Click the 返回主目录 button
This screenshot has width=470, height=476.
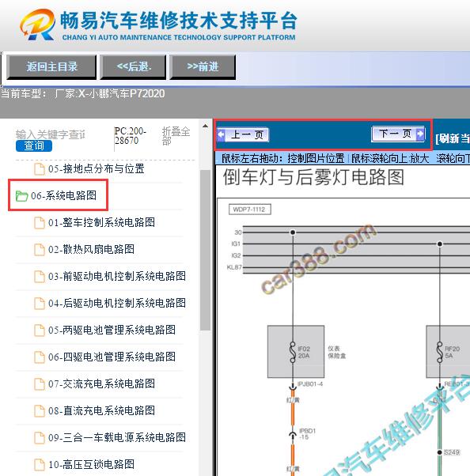tap(51, 67)
